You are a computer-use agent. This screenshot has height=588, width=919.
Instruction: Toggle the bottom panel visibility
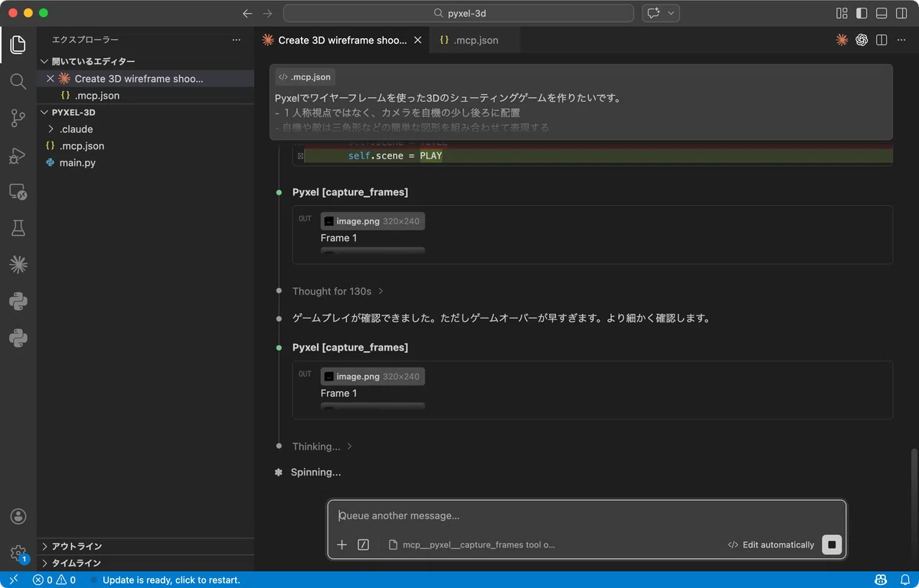(881, 13)
